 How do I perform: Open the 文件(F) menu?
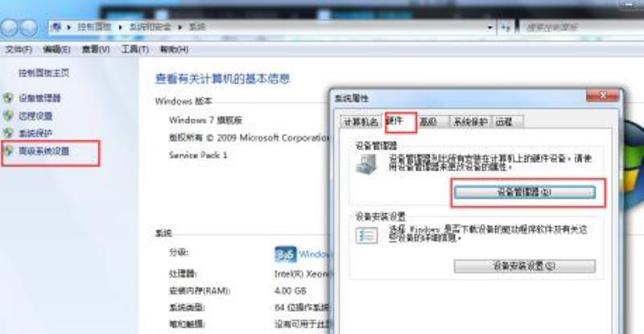19,50
